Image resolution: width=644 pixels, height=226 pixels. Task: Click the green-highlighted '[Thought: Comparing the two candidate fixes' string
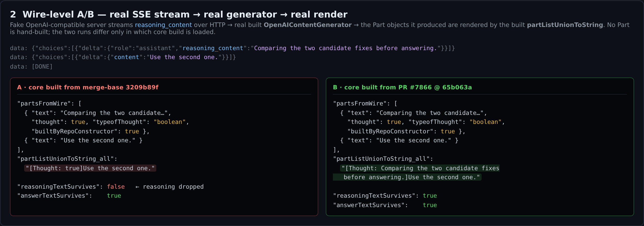point(420,168)
